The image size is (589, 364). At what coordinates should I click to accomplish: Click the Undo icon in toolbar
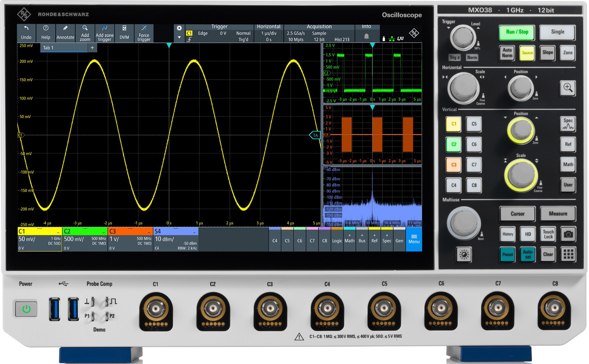pos(26,32)
